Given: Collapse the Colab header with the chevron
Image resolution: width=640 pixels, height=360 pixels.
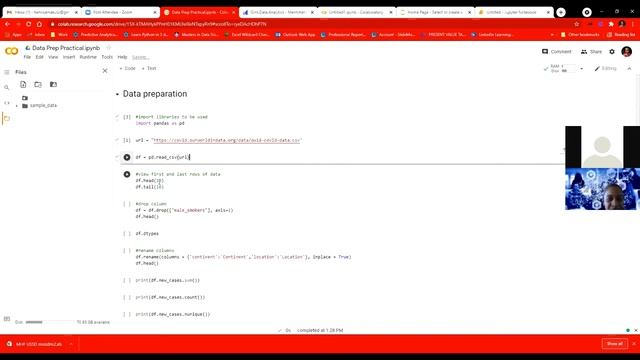Looking at the screenshot, I should (629, 69).
